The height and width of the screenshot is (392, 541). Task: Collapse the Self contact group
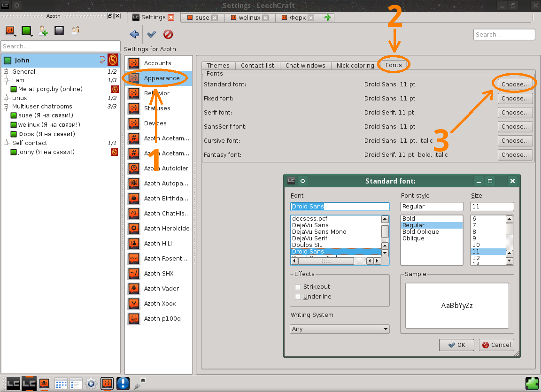point(6,143)
